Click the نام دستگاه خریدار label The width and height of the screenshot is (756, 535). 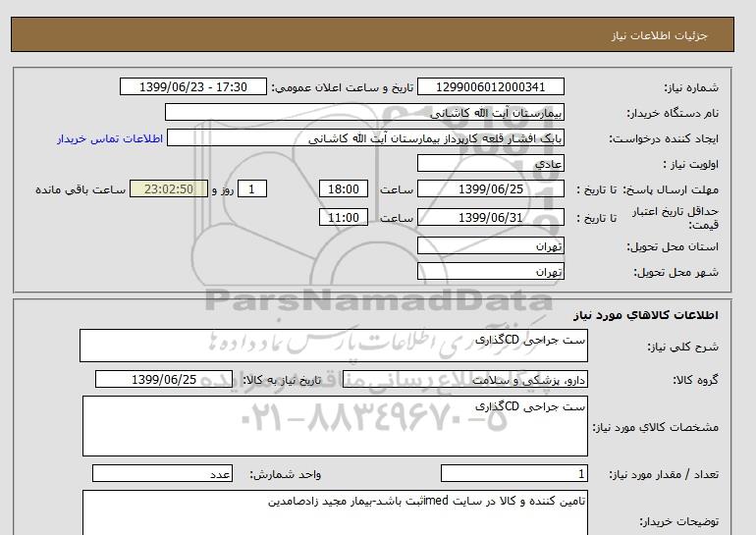[673, 113]
